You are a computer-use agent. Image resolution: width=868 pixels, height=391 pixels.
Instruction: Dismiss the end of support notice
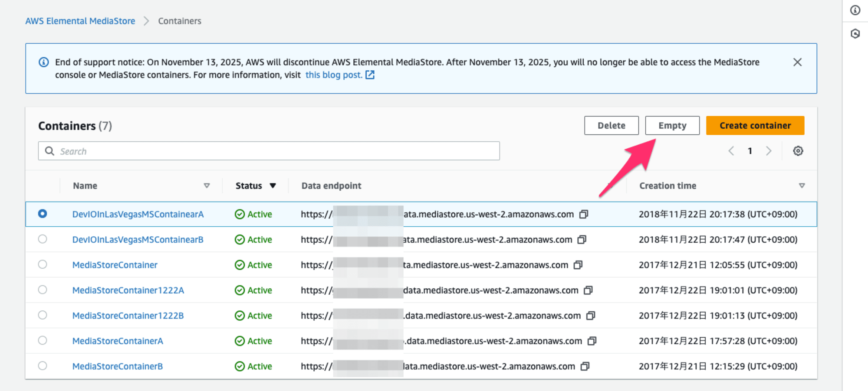point(797,62)
